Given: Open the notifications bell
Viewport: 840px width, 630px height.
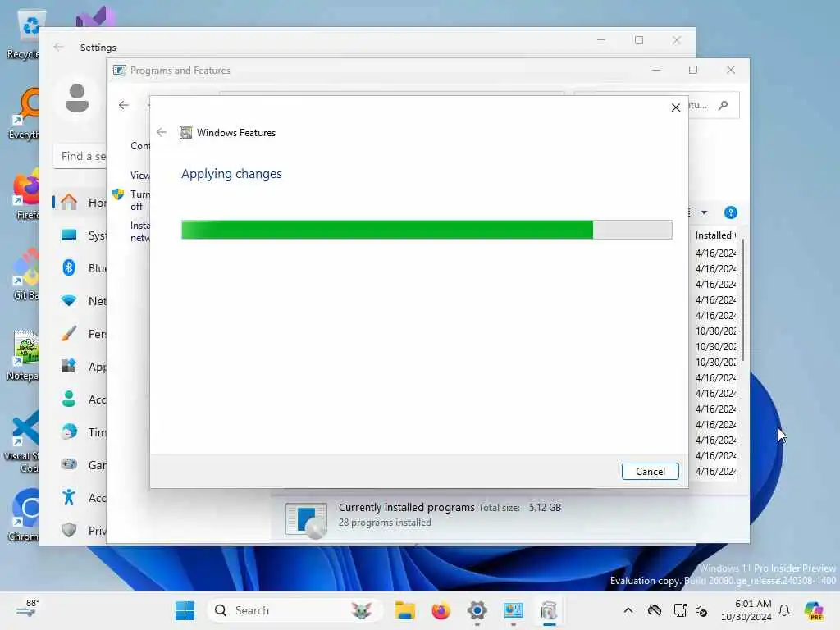Looking at the screenshot, I should [784, 610].
